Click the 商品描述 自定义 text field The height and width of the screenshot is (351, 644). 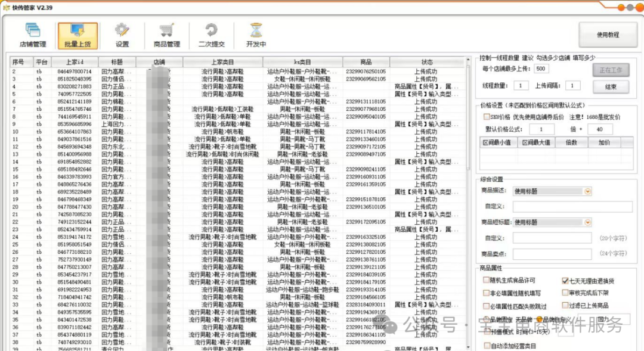click(x=572, y=207)
